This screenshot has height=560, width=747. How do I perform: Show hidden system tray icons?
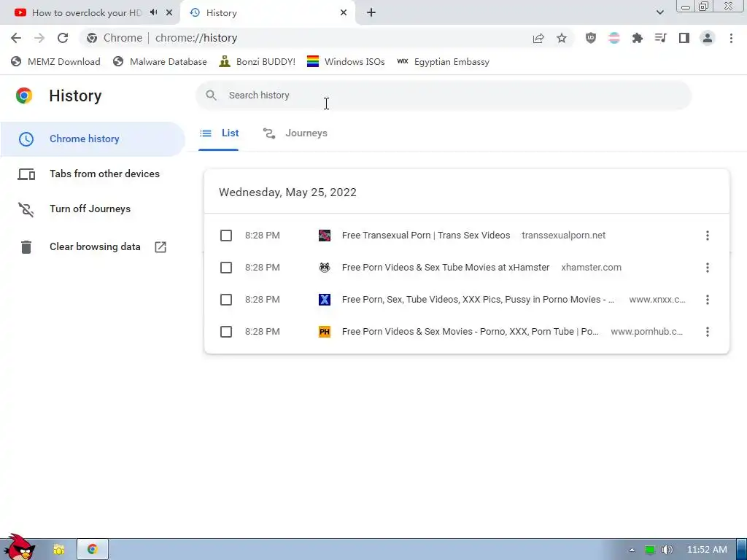tap(632, 550)
